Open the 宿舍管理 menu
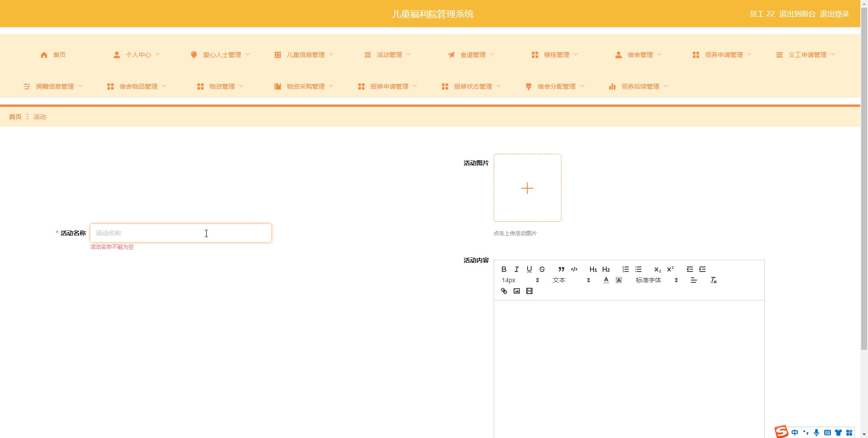 638,55
